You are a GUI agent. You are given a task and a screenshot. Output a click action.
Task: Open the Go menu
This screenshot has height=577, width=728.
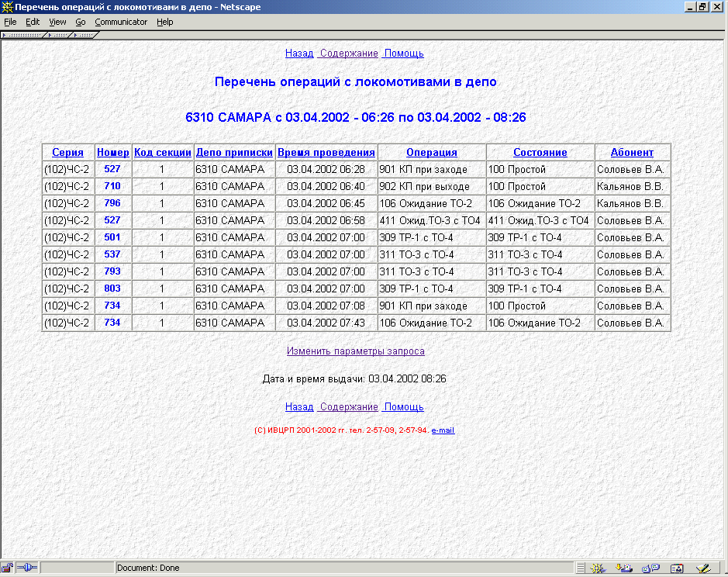[x=81, y=22]
